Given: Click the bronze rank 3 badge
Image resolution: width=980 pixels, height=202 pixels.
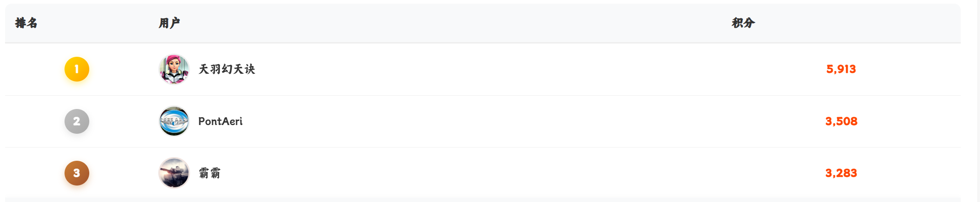Looking at the screenshot, I should [x=77, y=173].
